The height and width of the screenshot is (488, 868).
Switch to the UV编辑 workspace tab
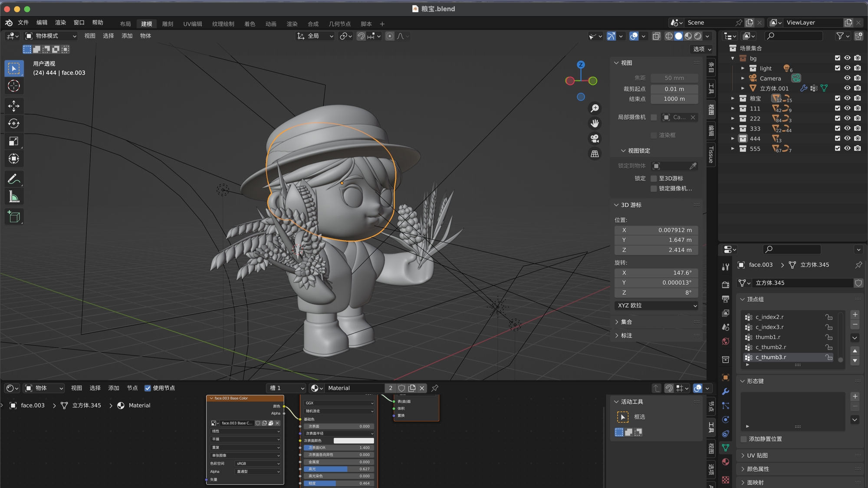point(193,24)
